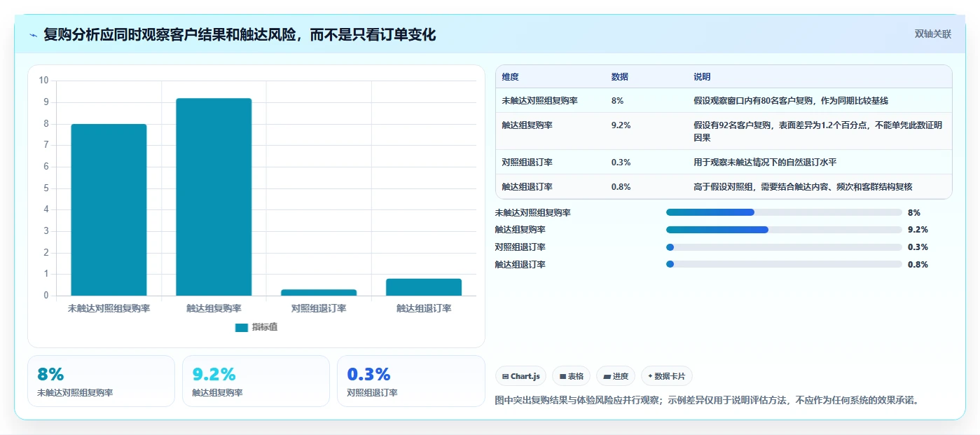Click the y-axis value 10

point(43,81)
